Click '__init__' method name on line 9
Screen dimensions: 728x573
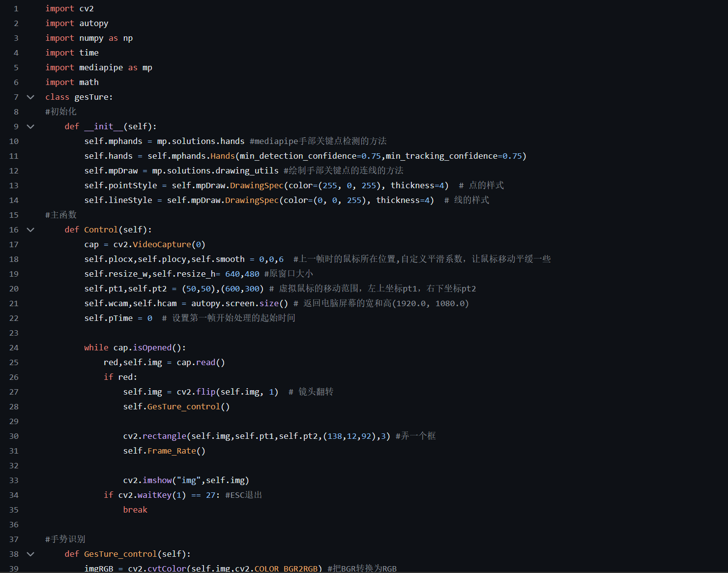point(104,126)
